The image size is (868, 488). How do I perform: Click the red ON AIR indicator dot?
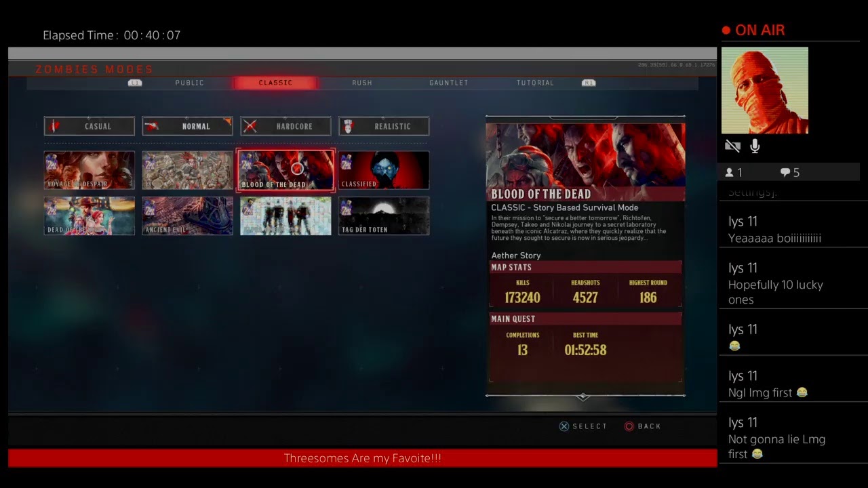726,30
